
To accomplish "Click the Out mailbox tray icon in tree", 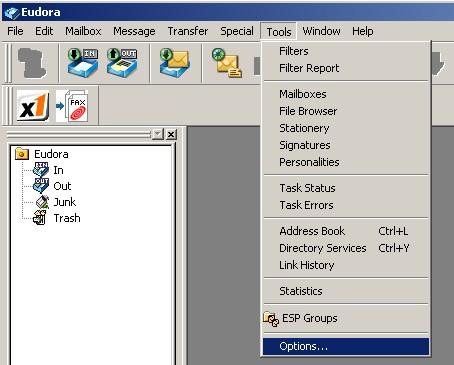I will click(41, 186).
